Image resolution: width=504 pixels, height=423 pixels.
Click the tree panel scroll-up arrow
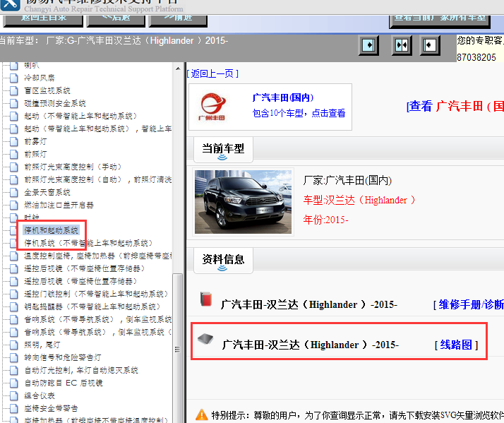tap(178, 68)
